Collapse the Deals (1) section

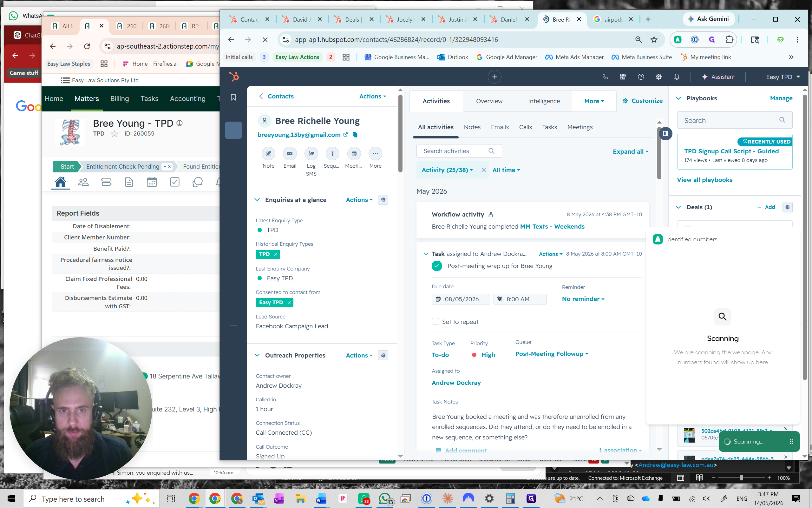[678, 207]
